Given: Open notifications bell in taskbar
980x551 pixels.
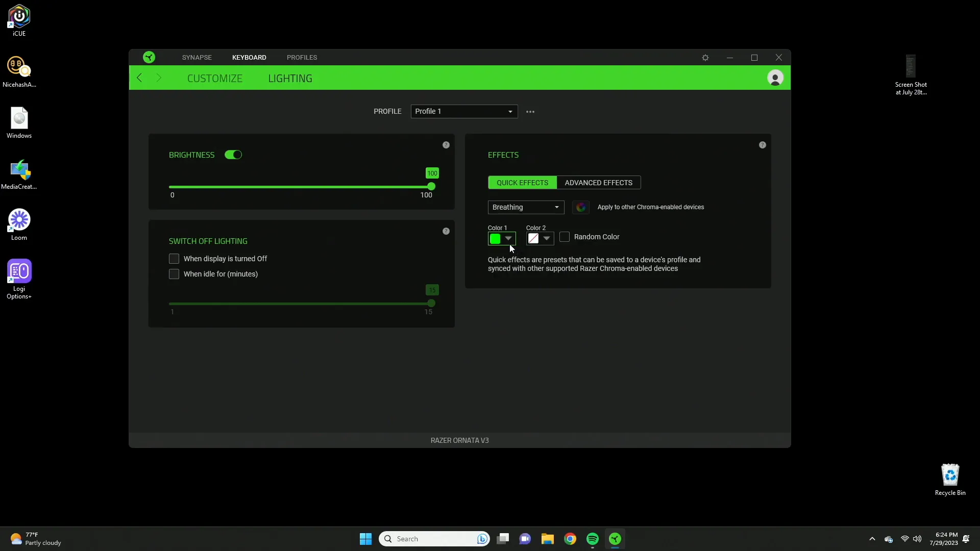Looking at the screenshot, I should pyautogui.click(x=966, y=539).
